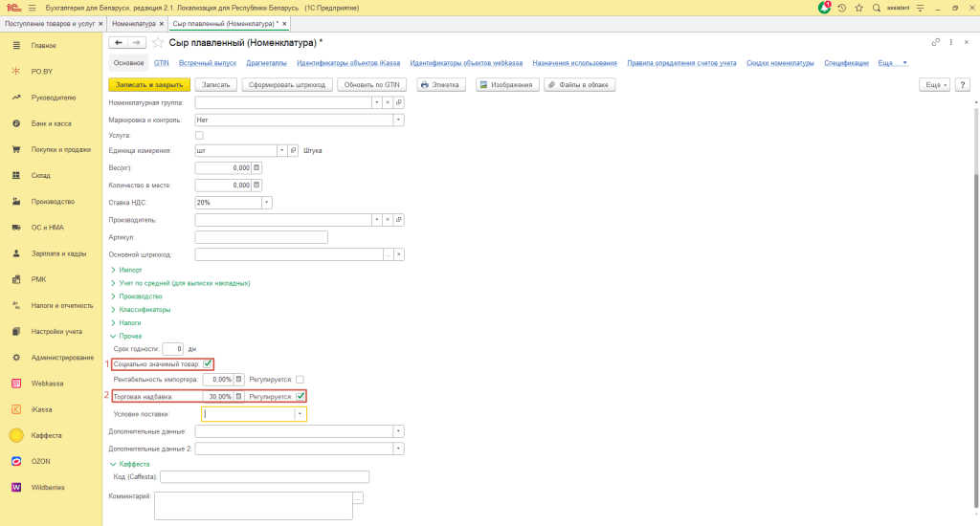Viewport: 980px width, 526px height.
Task: Click the Код (Caffesta) input field
Action: coord(264,477)
